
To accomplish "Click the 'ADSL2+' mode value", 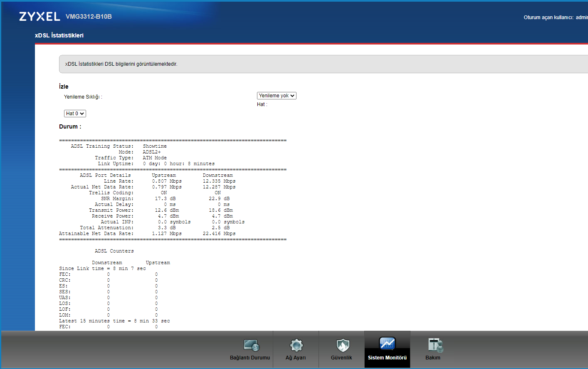I will pyautogui.click(x=152, y=152).
